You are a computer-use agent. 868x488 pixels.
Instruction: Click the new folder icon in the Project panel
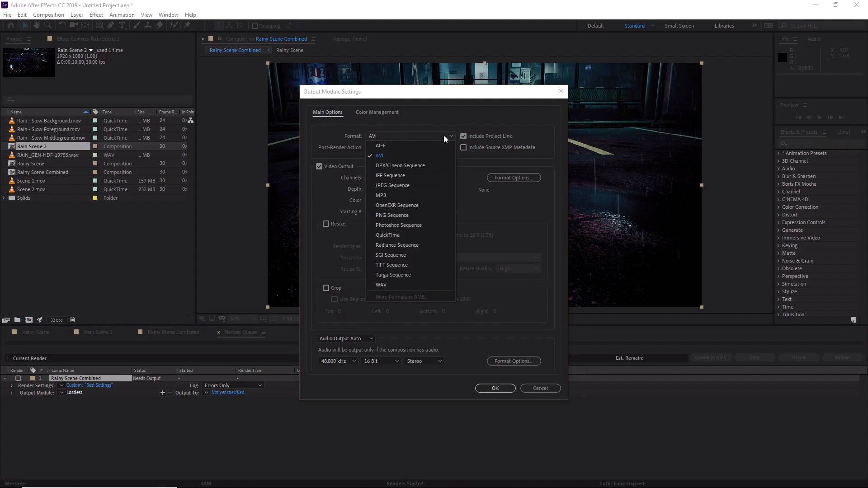pos(17,320)
